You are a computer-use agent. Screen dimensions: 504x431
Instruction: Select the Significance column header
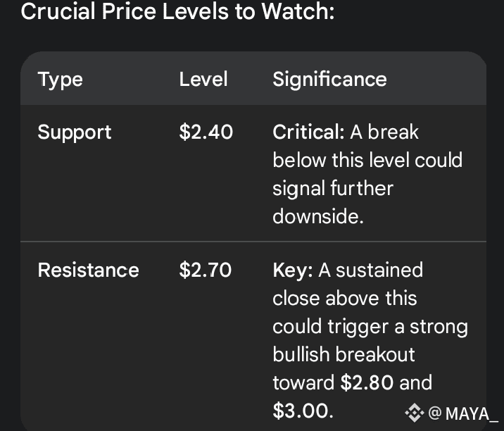pyautogui.click(x=329, y=79)
